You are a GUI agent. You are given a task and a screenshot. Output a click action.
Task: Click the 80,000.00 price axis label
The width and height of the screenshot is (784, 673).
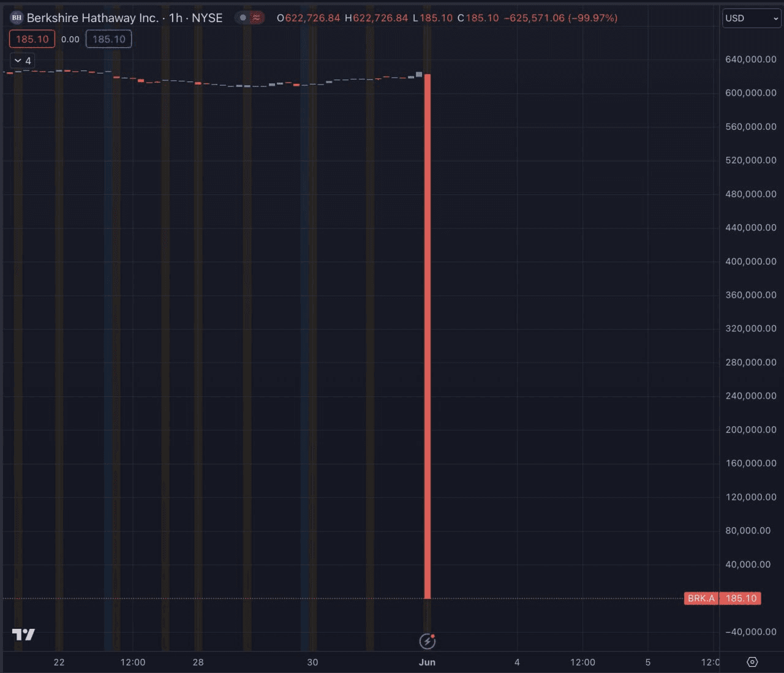tap(748, 531)
